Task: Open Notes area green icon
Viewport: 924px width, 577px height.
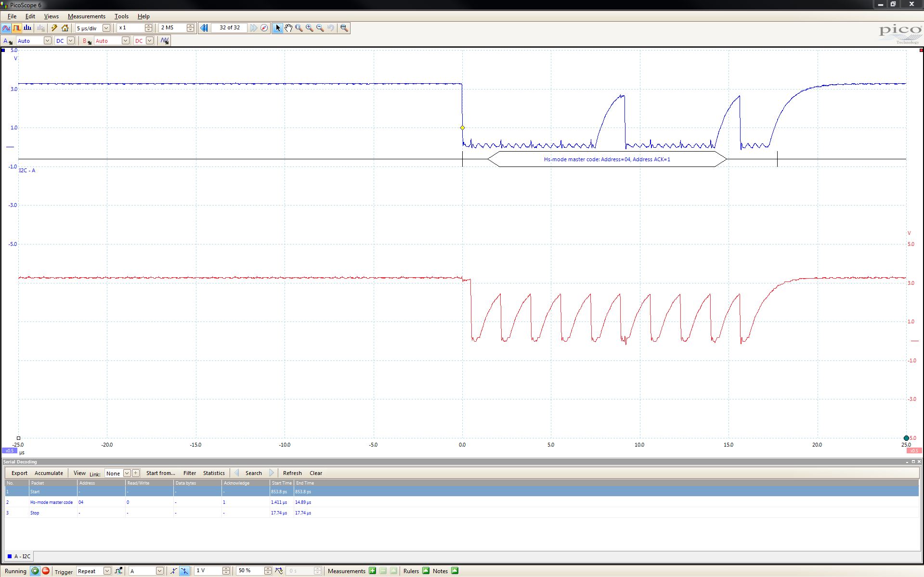Action: (x=455, y=571)
